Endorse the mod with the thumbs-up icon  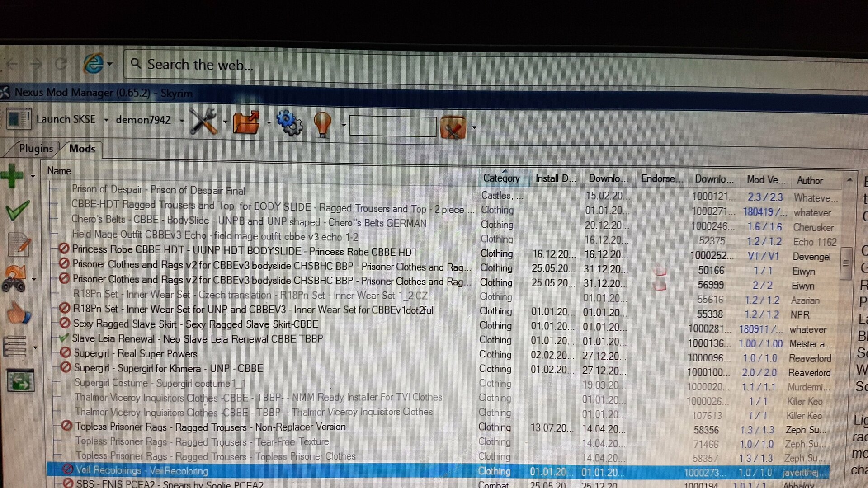[19, 313]
